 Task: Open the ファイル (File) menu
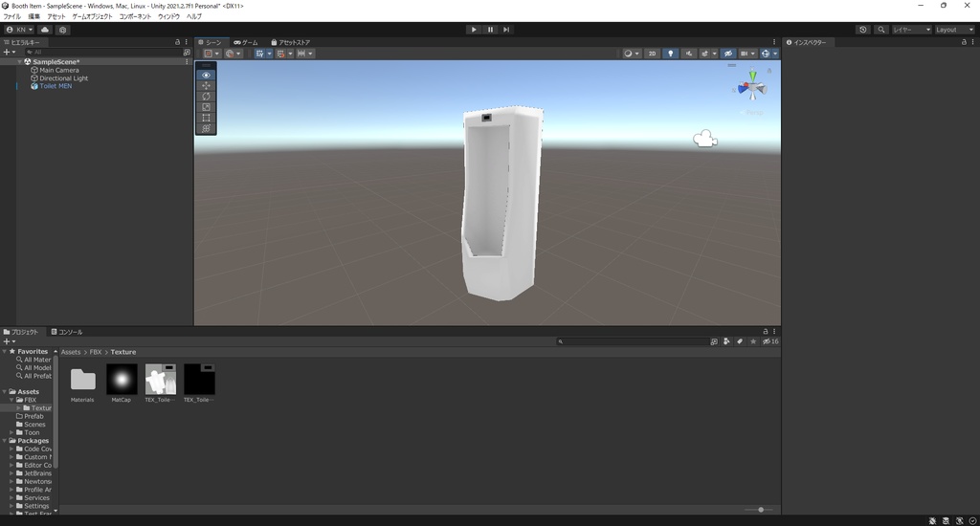[x=11, y=17]
